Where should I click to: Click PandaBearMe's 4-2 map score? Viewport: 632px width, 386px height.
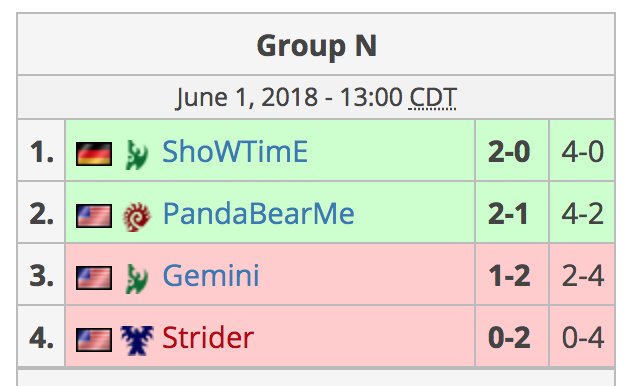pos(582,214)
